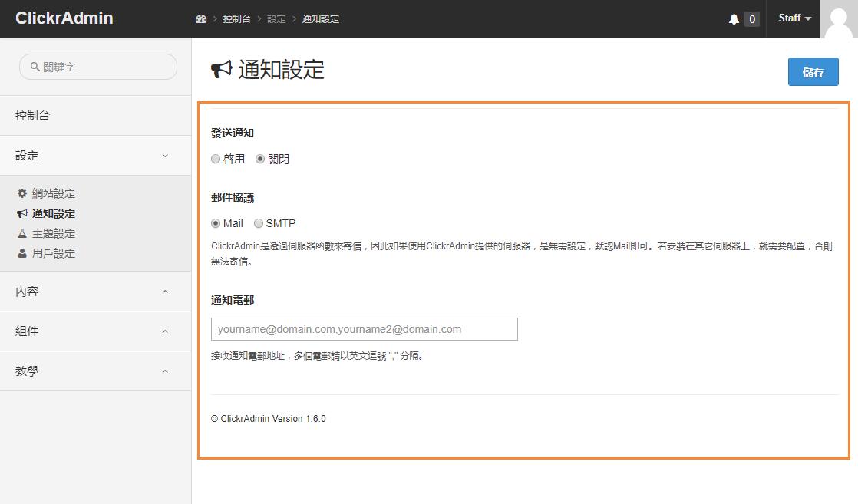This screenshot has height=504, width=858.
Task: Open 用戶設定 submenu item
Action: (54, 253)
